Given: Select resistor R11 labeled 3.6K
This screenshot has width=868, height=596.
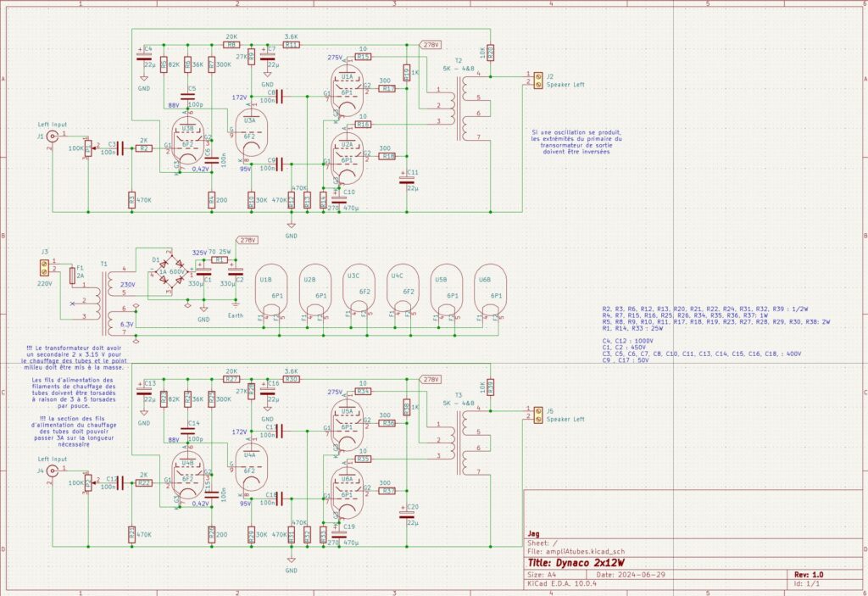Looking at the screenshot, I should (x=292, y=44).
